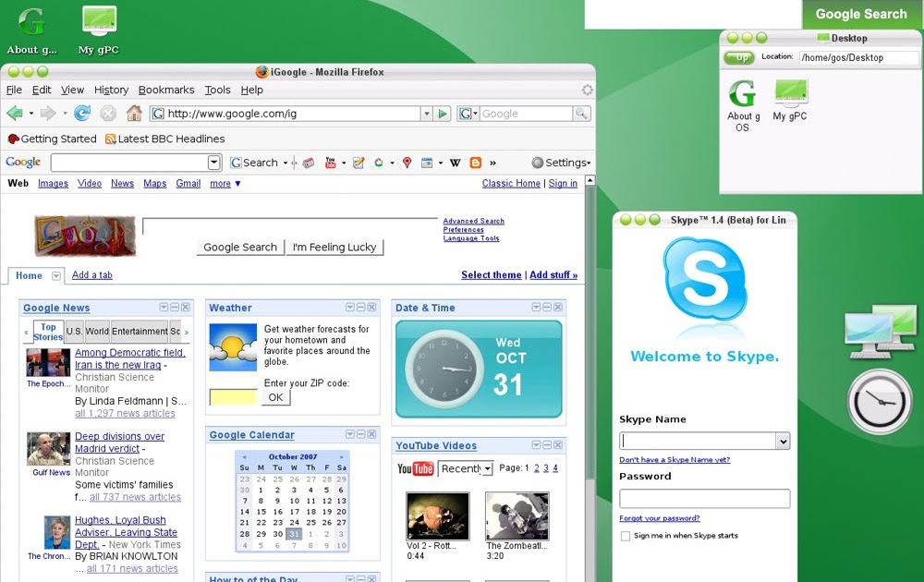Screen dimensions: 924x582
Task: Click the Google Calendar toolbar icon
Action: pyautogui.click(x=427, y=163)
